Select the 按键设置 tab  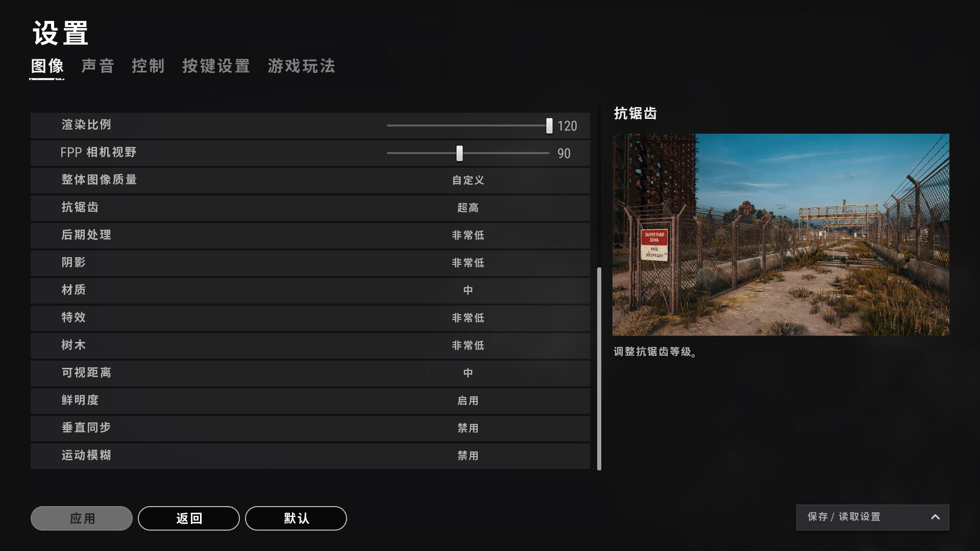pos(216,66)
